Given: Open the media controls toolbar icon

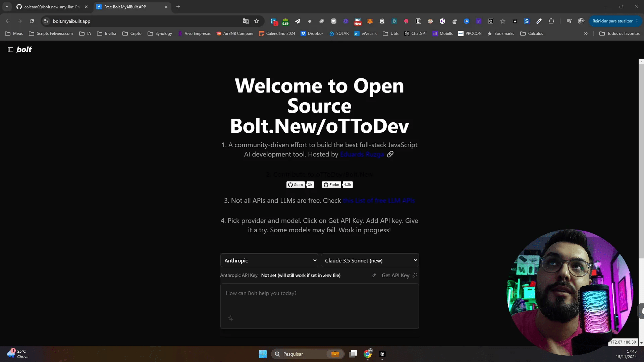Looking at the screenshot, I should 569,21.
